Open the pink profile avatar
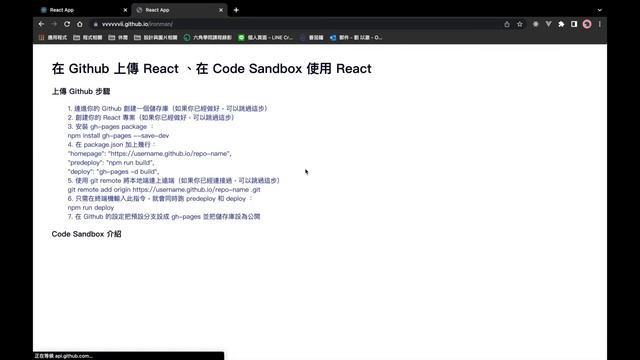This screenshot has height=360, width=640. click(587, 24)
